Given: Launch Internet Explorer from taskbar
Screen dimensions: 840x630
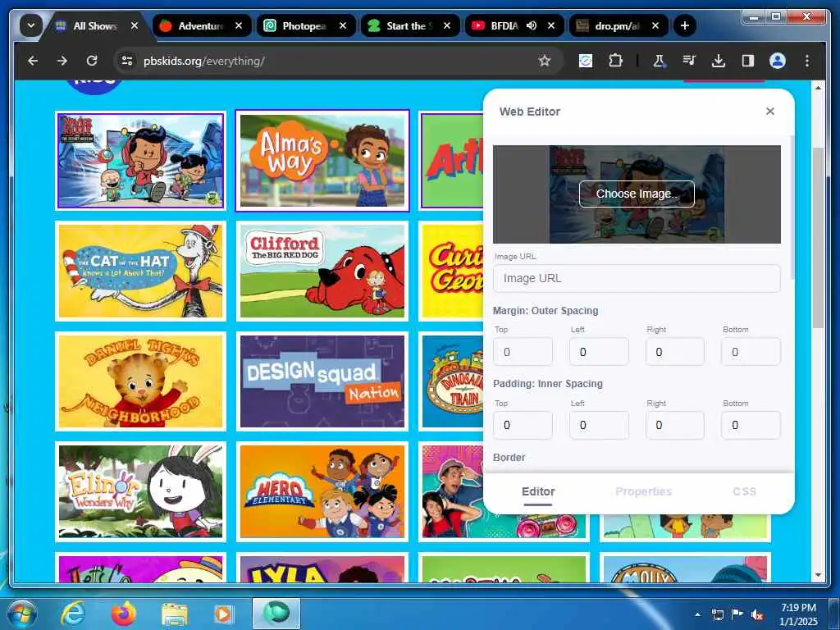Looking at the screenshot, I should [73, 614].
